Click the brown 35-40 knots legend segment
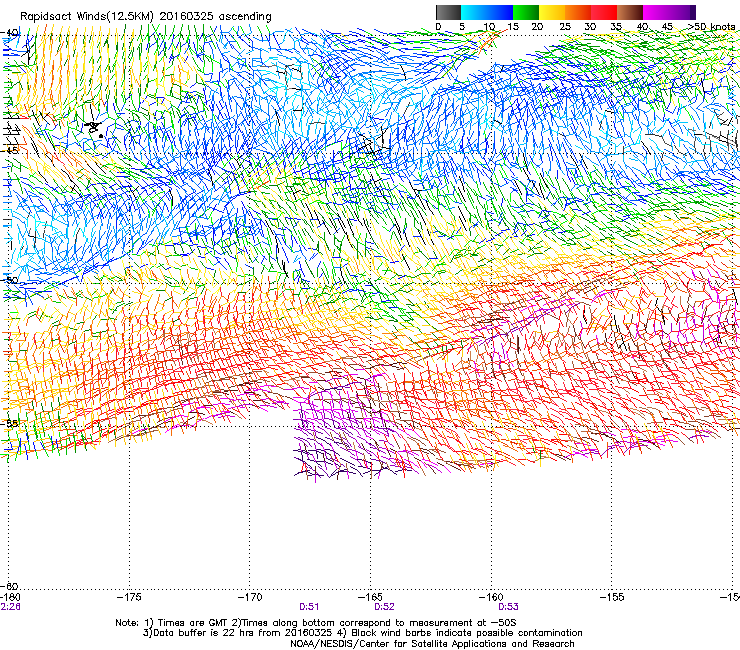This screenshot has width=740, height=650. [x=630, y=12]
